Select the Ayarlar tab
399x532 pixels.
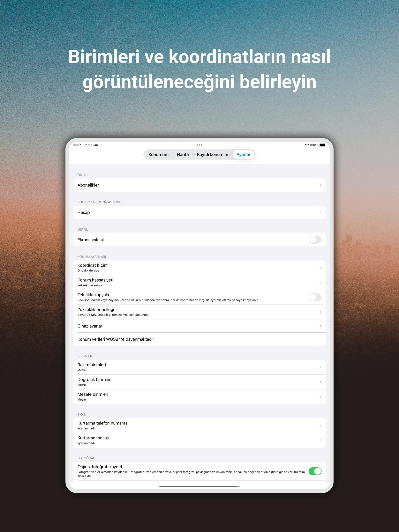pyautogui.click(x=243, y=154)
